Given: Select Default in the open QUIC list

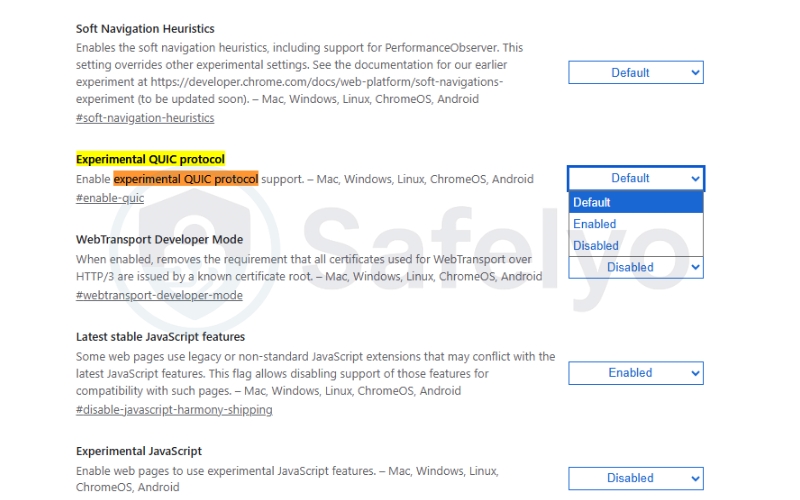Looking at the screenshot, I should 592,203.
